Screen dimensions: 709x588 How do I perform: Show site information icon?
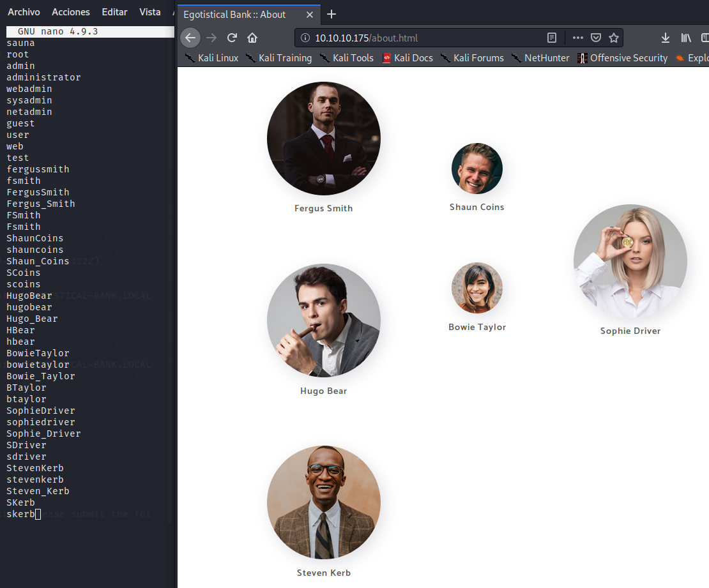point(305,38)
